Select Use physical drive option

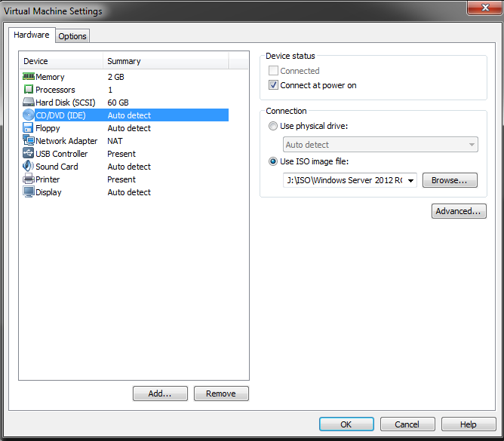coord(273,126)
